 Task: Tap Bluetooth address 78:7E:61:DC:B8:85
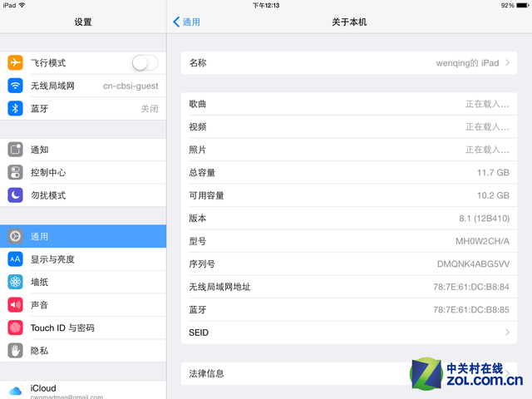point(471,310)
